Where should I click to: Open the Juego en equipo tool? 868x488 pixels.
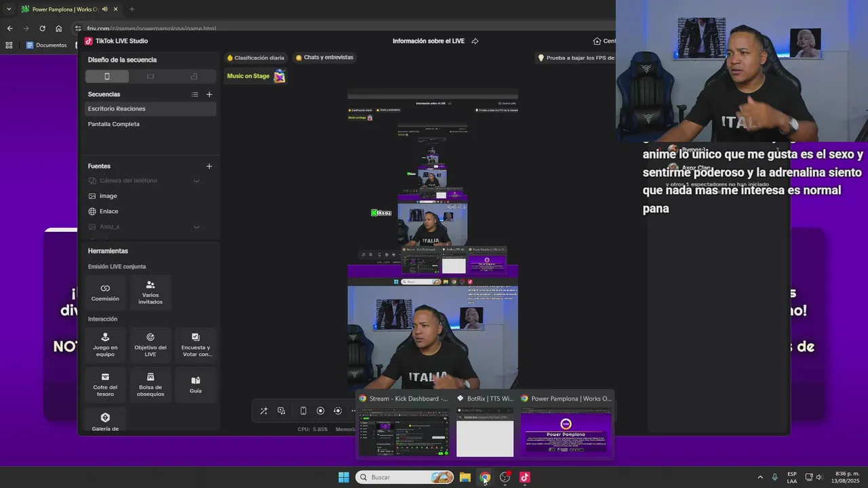click(105, 344)
